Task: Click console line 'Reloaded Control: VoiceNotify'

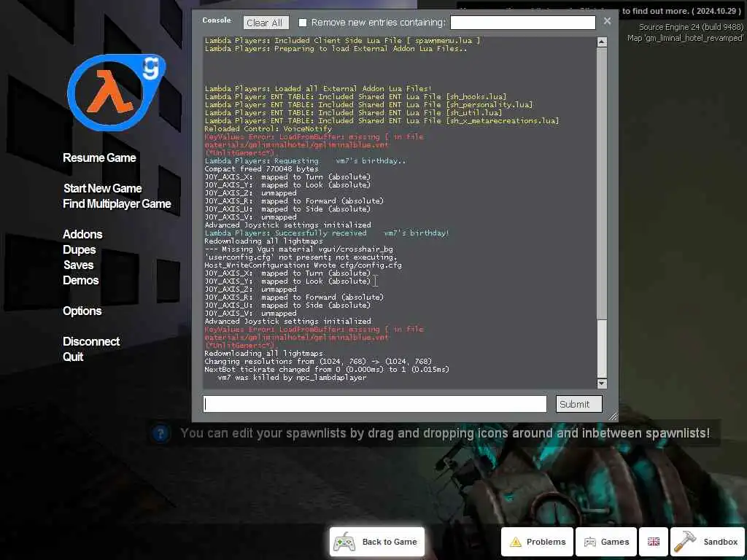Action: [268, 128]
